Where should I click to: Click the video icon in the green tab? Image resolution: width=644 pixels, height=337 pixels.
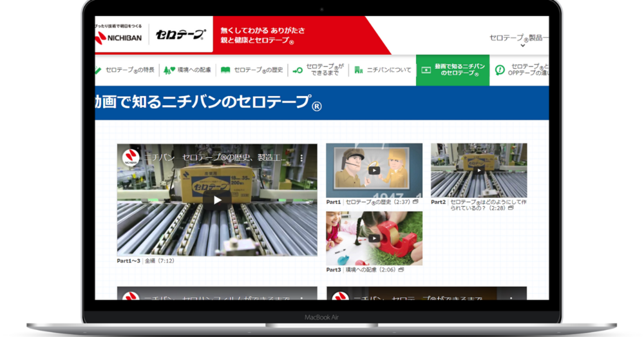coord(426,70)
